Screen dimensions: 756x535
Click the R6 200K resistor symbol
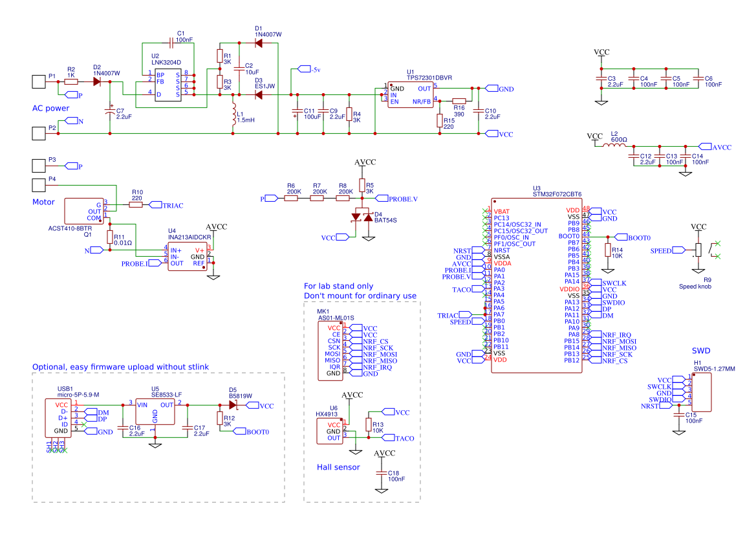[291, 198]
